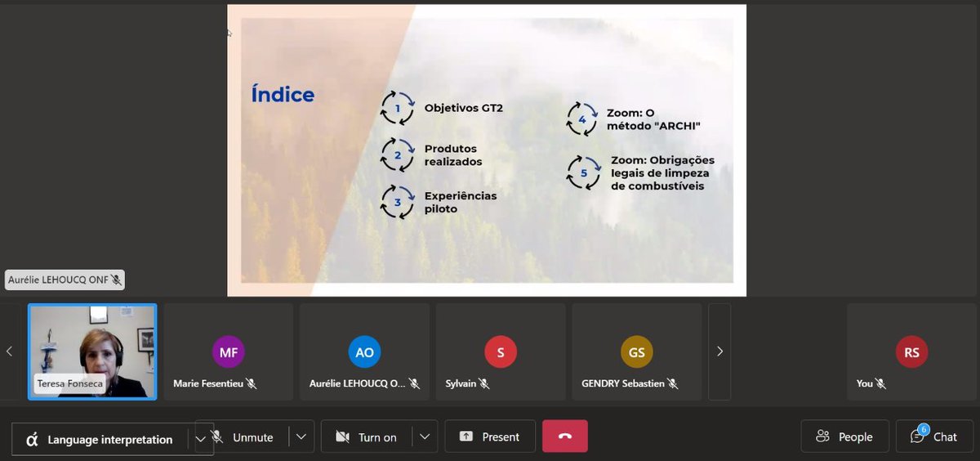
Task: Click slide item 2 circular arrow icon
Action: 398,155
